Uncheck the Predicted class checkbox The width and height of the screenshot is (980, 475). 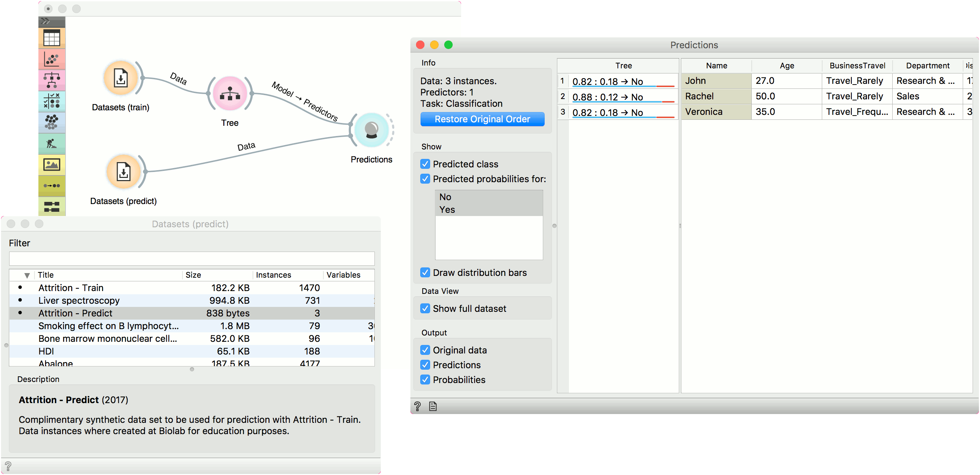pyautogui.click(x=425, y=164)
